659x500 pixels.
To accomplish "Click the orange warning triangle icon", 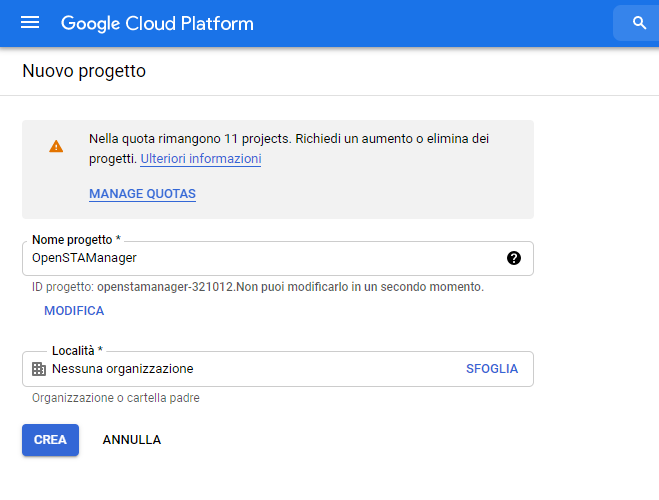I will pos(56,146).
